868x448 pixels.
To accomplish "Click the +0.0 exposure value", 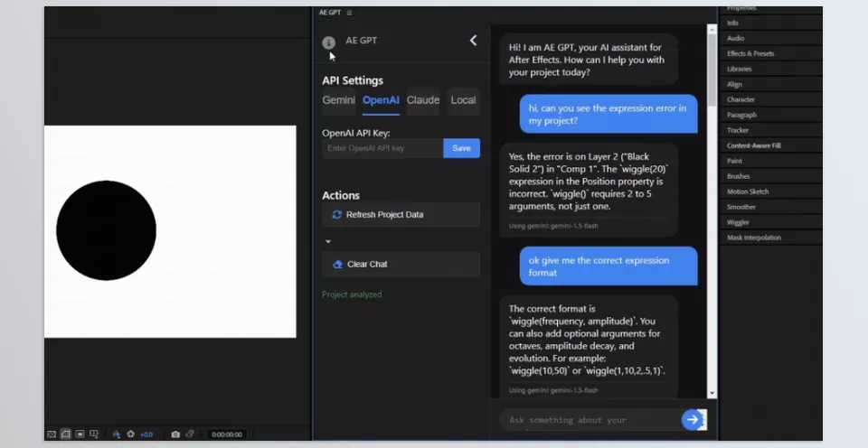I will (x=146, y=434).
